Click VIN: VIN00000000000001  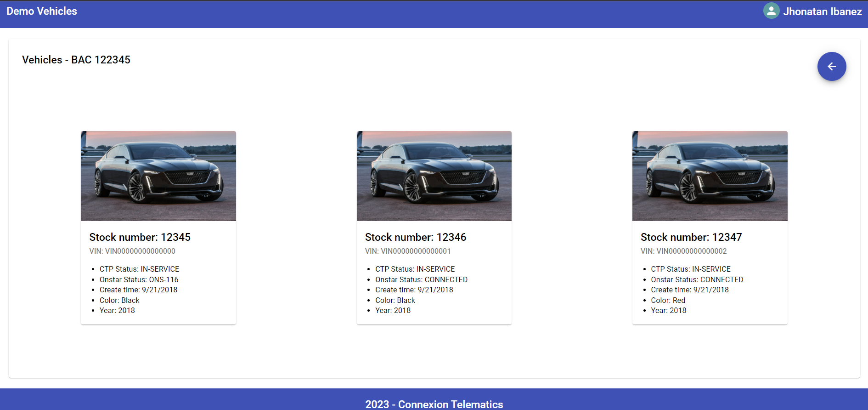point(408,251)
